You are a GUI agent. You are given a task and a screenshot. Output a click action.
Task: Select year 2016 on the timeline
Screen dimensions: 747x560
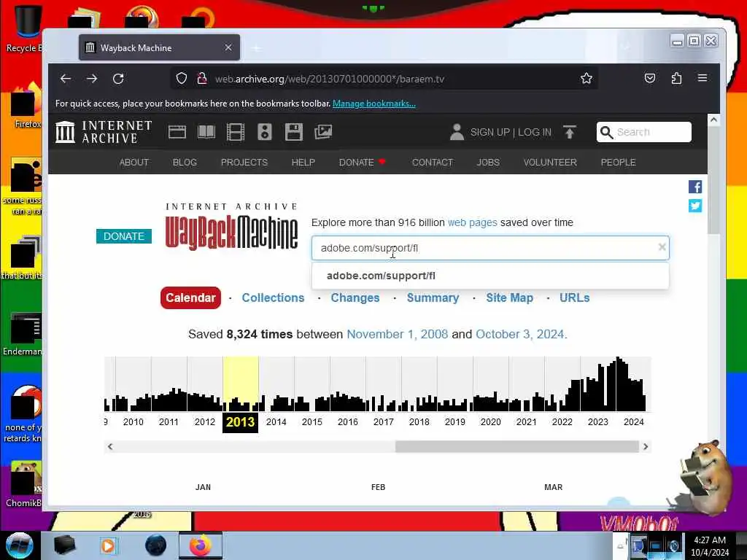[x=348, y=422]
